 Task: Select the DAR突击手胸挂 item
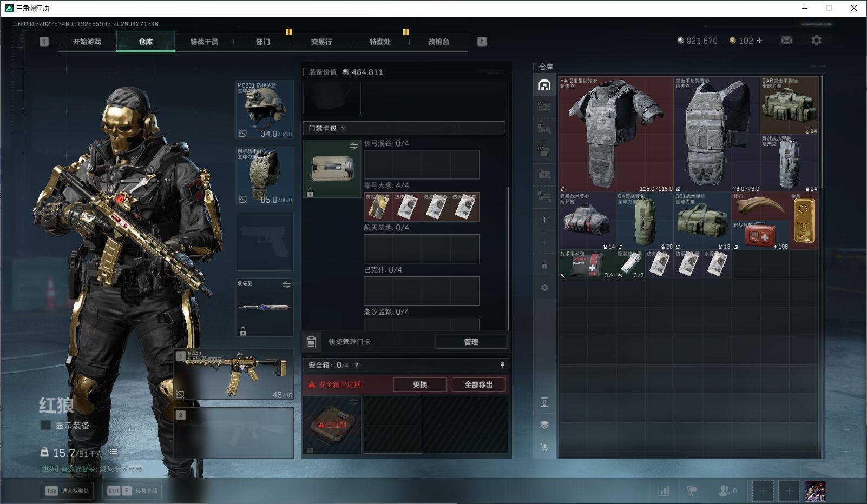789,105
